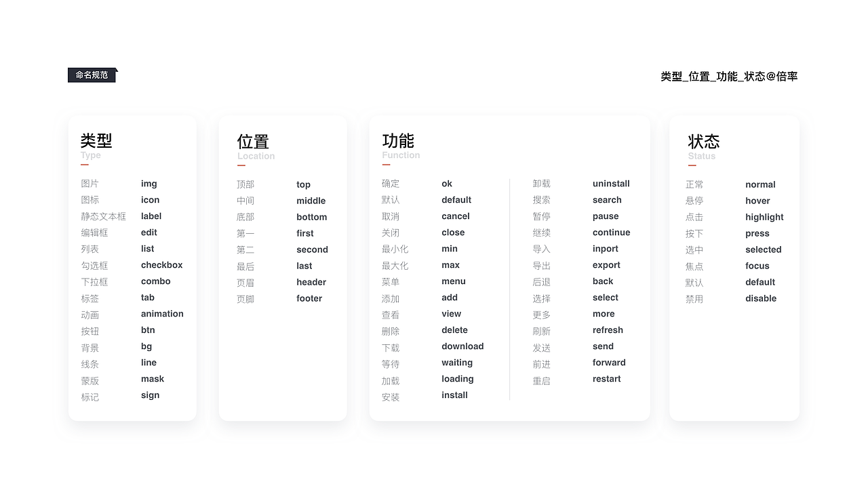This screenshot has height=488, width=868.
Task: Click the 'uninstall' entry
Action: click(x=611, y=184)
